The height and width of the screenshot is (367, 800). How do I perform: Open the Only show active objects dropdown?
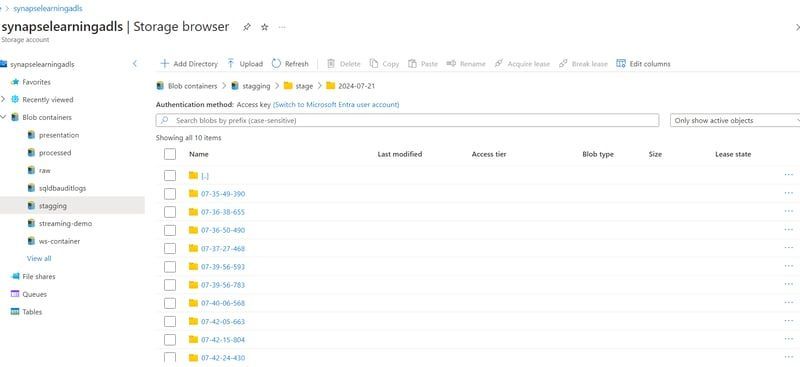point(735,120)
